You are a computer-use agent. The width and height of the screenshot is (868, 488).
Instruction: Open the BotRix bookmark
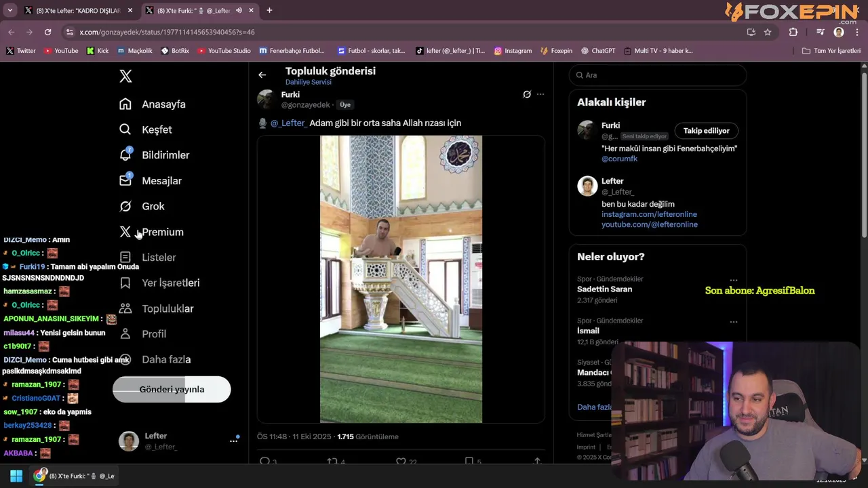(175, 51)
